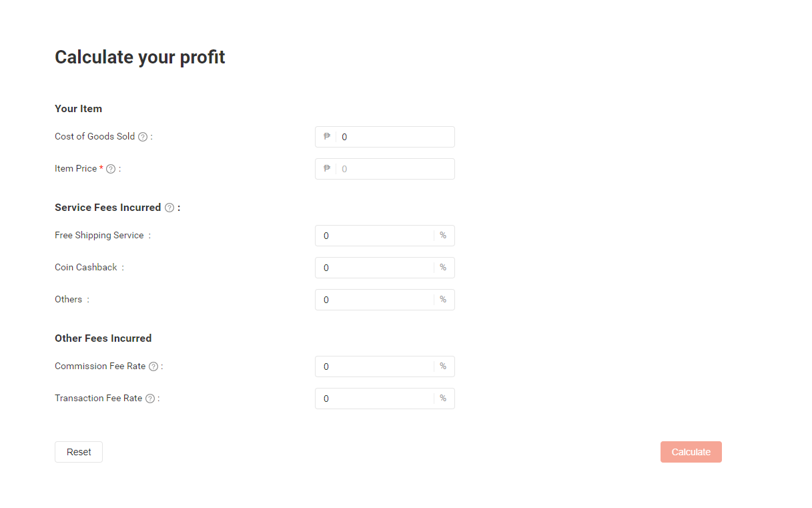Click the Transaction Fee Rate help icon
The height and width of the screenshot is (508, 812).
[x=150, y=399]
